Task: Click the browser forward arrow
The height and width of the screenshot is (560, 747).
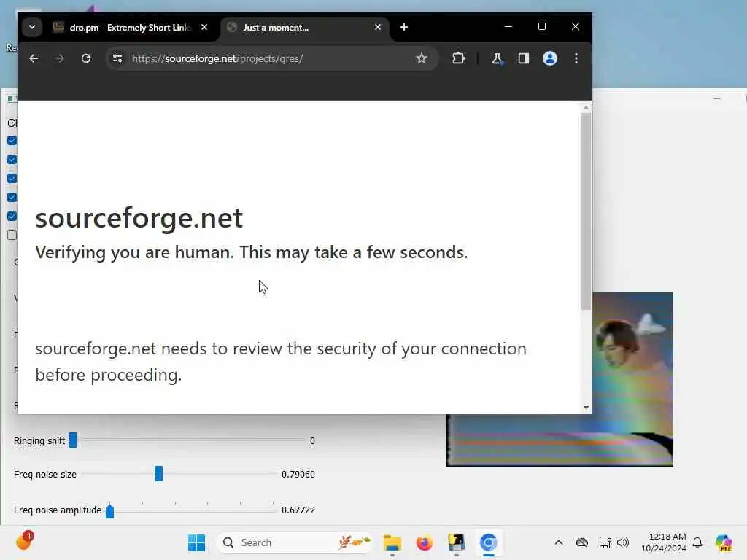Action: [x=60, y=58]
